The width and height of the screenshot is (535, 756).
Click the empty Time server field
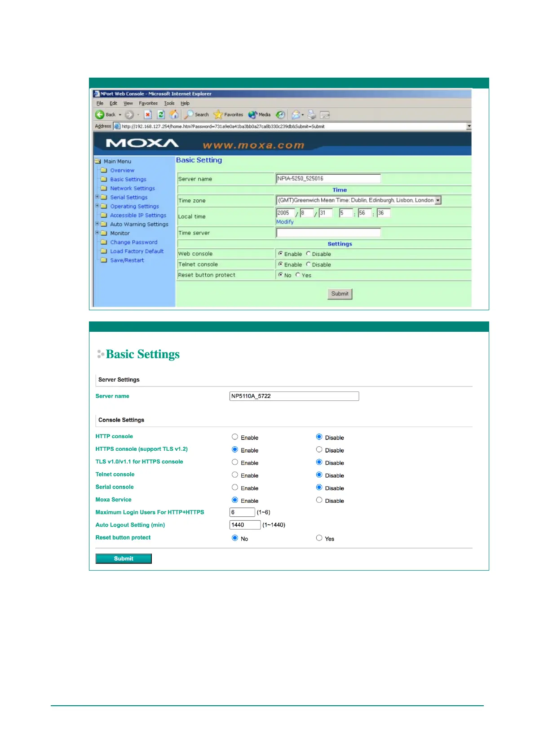pyautogui.click(x=328, y=233)
